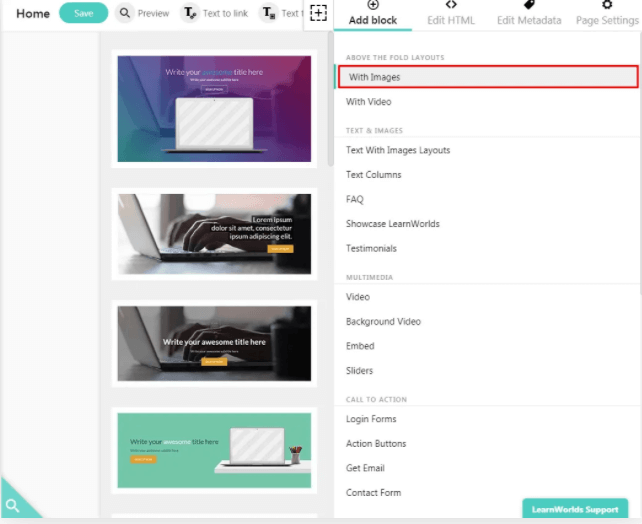Save the page with Save button
Image resolution: width=642 pixels, height=524 pixels.
click(84, 13)
